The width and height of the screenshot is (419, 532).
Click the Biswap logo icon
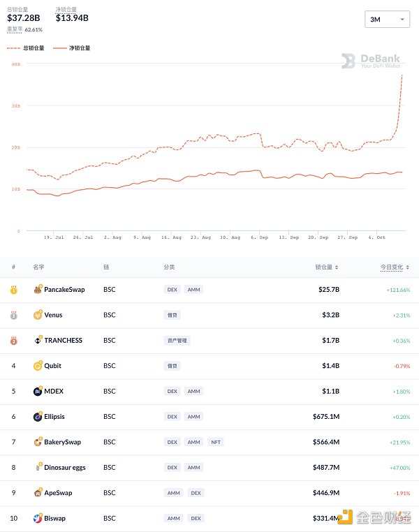[x=38, y=518]
